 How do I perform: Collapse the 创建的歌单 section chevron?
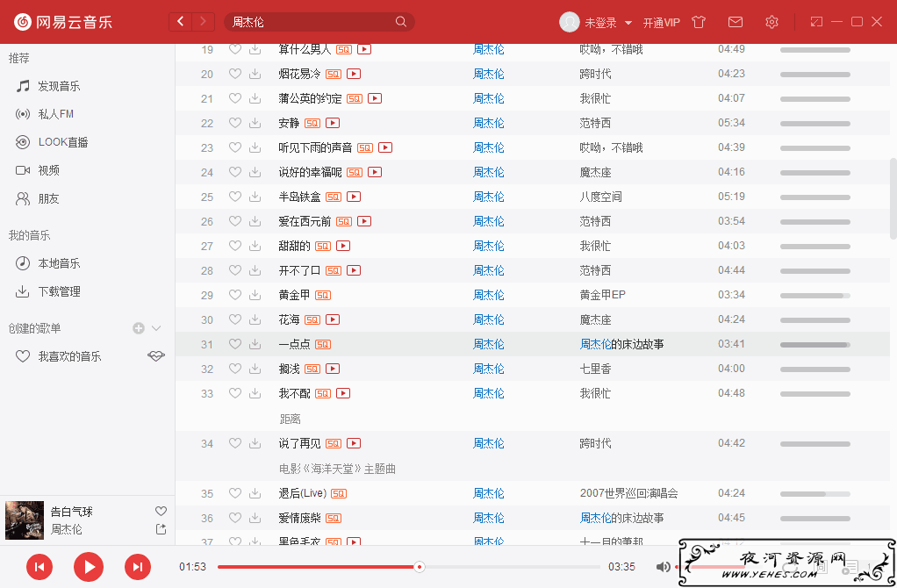[x=156, y=328]
